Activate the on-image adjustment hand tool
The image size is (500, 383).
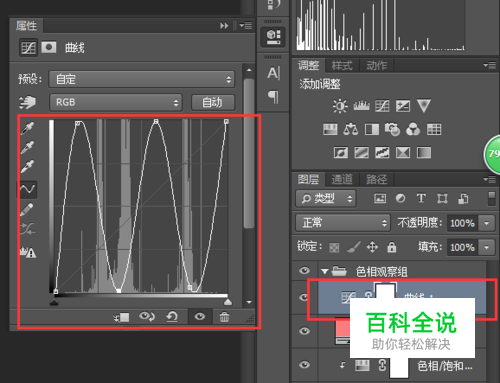point(27,102)
